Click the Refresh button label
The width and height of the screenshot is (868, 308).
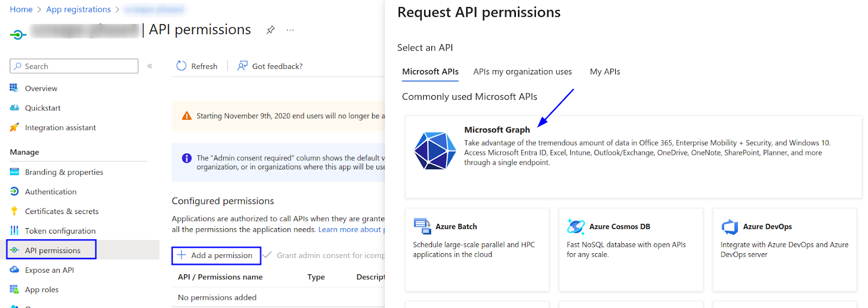(x=204, y=66)
